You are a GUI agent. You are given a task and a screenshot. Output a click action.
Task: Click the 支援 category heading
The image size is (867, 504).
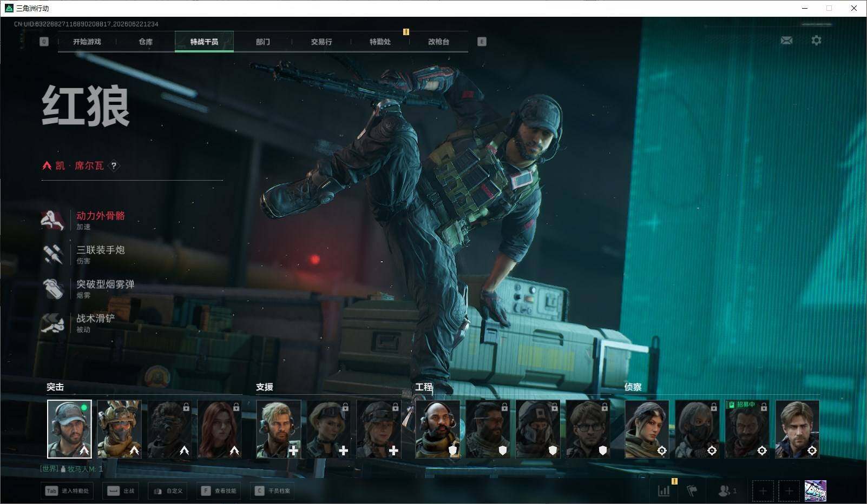pyautogui.click(x=265, y=387)
